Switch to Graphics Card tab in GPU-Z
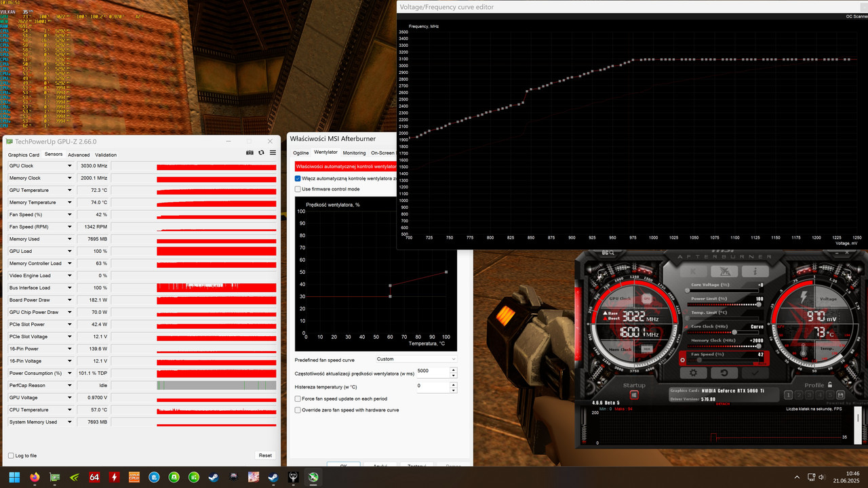 pyautogui.click(x=24, y=155)
